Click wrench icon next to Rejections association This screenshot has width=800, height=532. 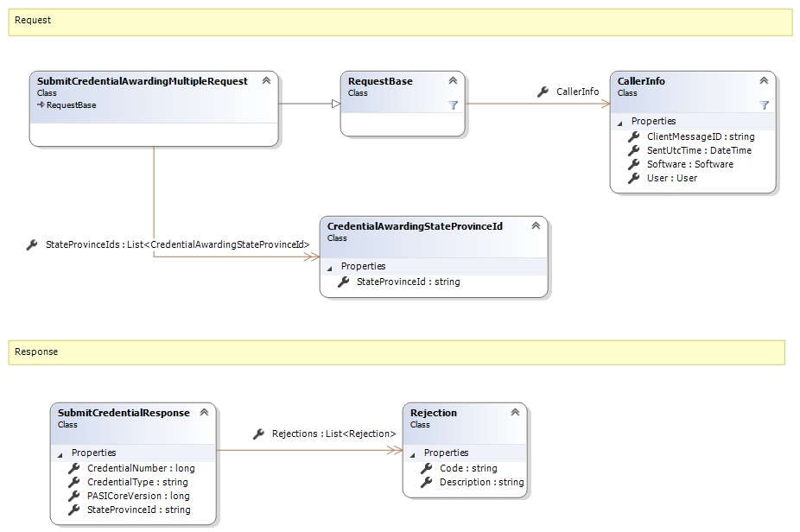click(x=258, y=434)
